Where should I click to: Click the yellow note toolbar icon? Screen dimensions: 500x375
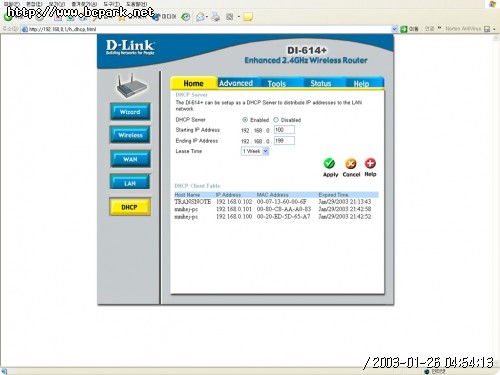(x=248, y=17)
